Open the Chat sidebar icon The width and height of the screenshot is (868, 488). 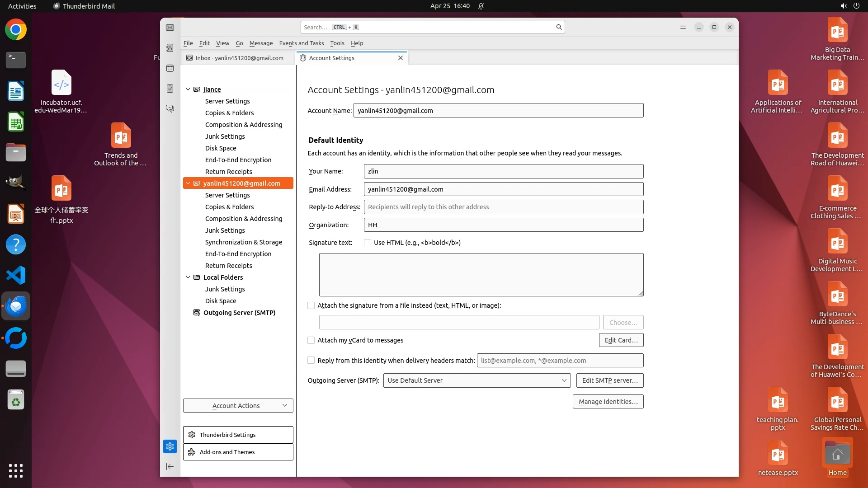pyautogui.click(x=170, y=109)
